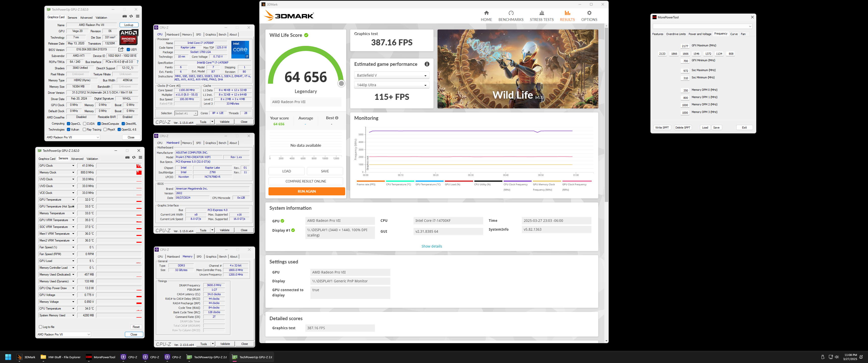Click info icon beside Estimated game performance
This screenshot has height=363, width=868.
(x=427, y=64)
